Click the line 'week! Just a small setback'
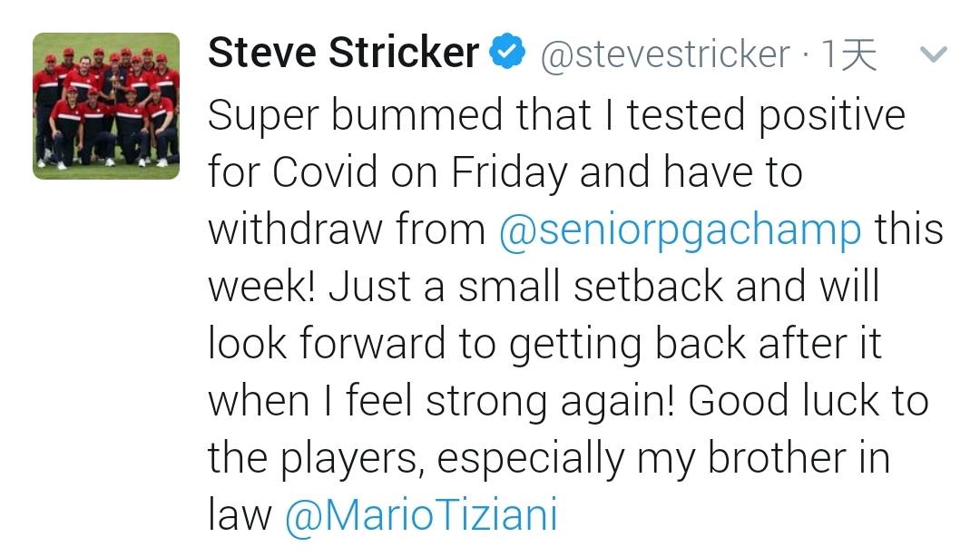 click(x=544, y=287)
